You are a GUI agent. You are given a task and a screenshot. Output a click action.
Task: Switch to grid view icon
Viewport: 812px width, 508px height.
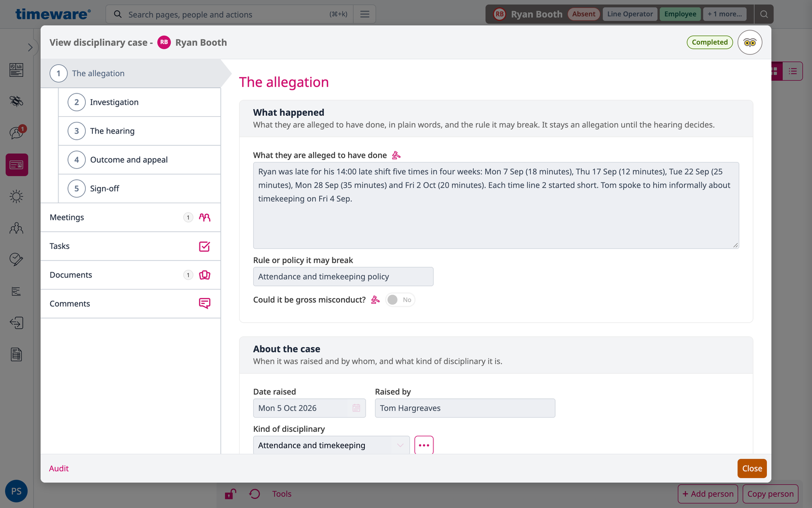tap(775, 72)
